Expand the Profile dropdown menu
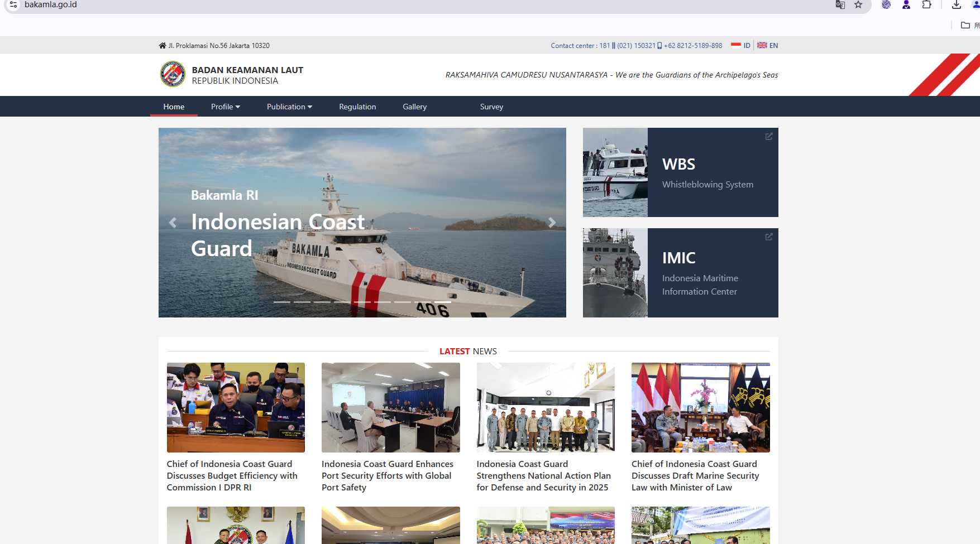Screen dimensions: 980x544 click(226, 107)
